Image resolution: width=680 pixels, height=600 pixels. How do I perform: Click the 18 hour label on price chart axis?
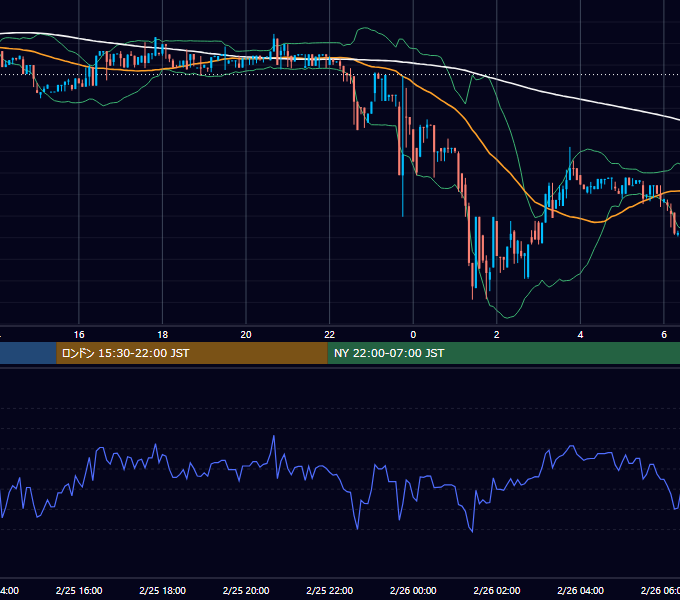[x=163, y=335]
